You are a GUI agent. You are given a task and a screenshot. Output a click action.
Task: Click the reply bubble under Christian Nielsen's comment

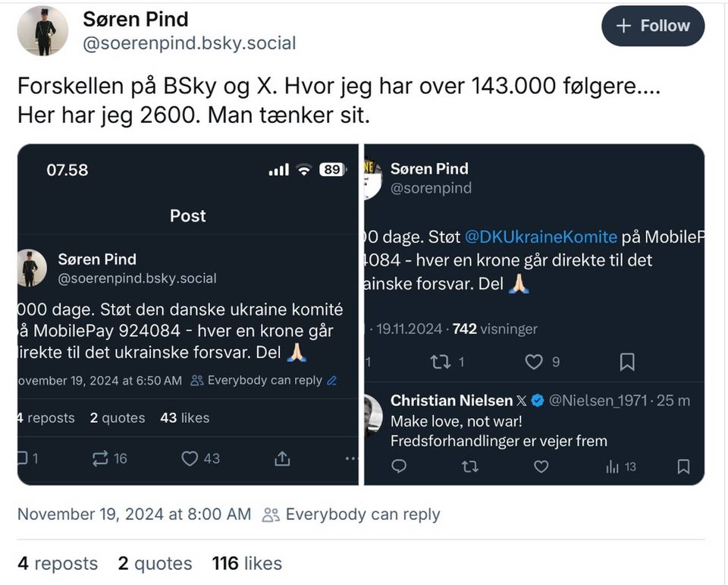pos(398,467)
